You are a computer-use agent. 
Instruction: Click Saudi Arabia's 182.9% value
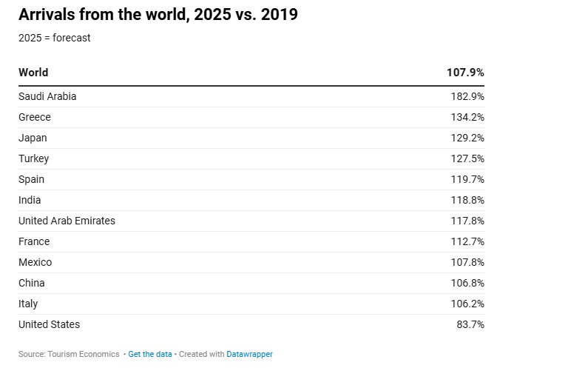[x=467, y=96]
